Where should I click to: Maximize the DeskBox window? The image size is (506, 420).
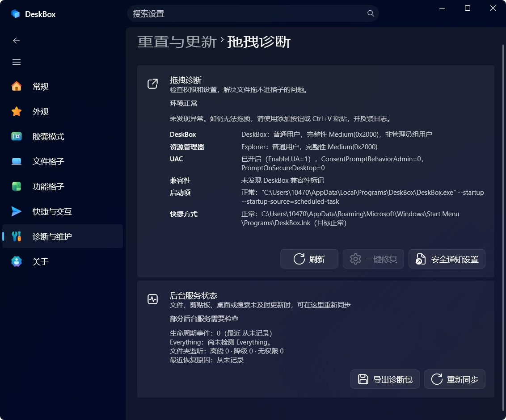pyautogui.click(x=467, y=8)
